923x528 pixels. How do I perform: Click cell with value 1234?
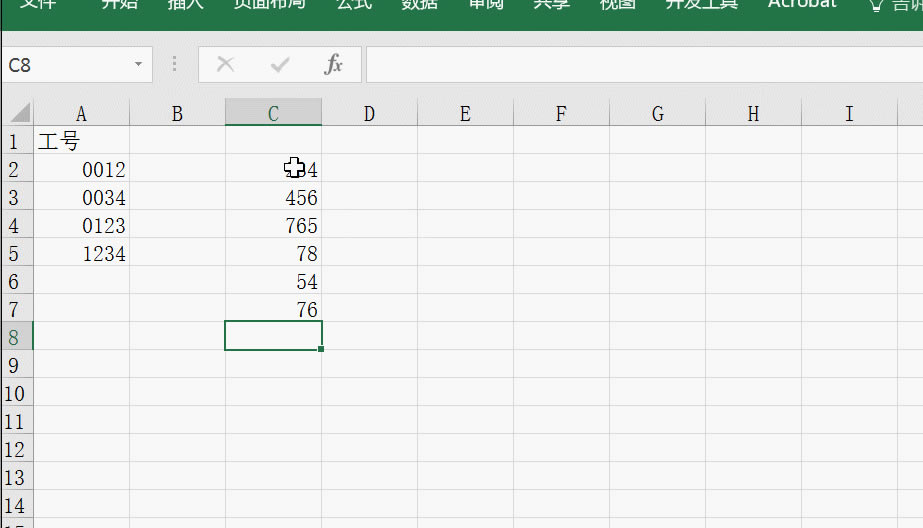click(x=81, y=254)
